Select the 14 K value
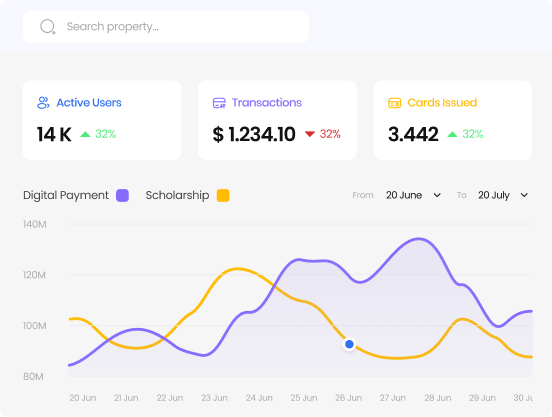Viewport: 552px width, 417px height. 54,134
